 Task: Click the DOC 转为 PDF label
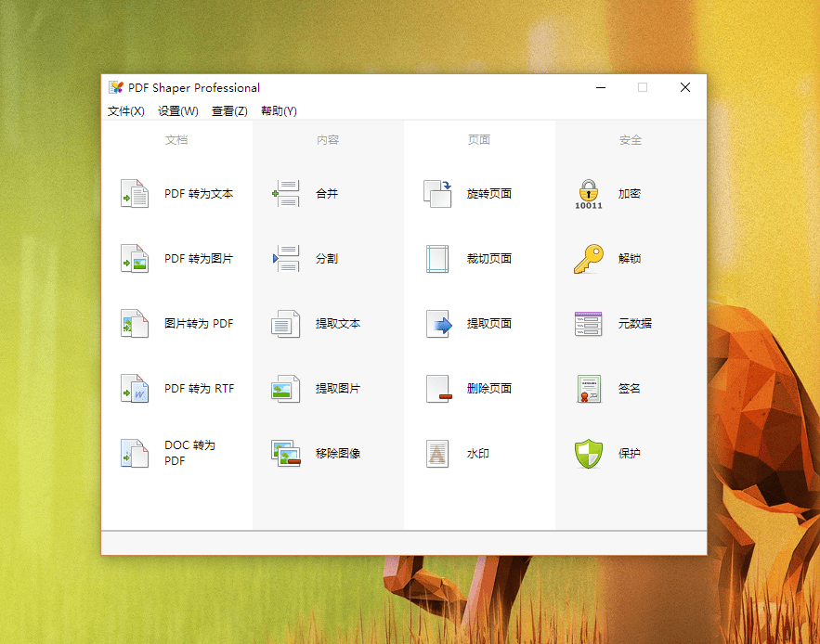189,453
